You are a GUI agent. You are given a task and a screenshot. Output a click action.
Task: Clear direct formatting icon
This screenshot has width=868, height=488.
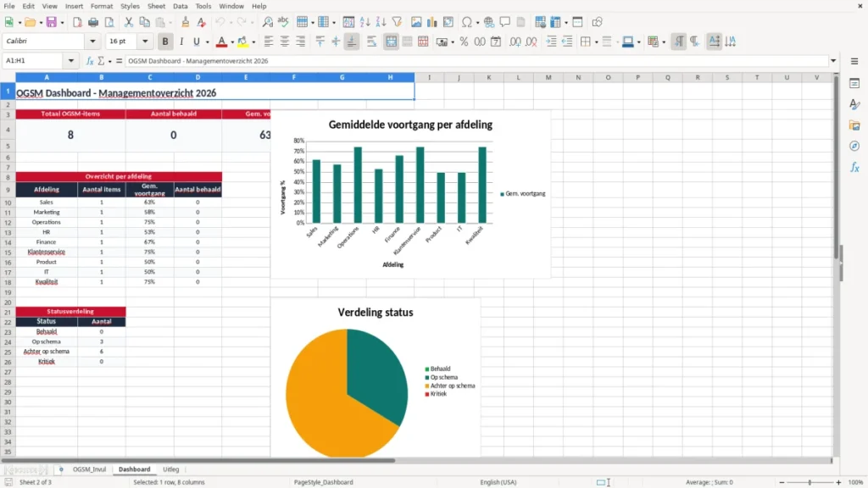202,22
